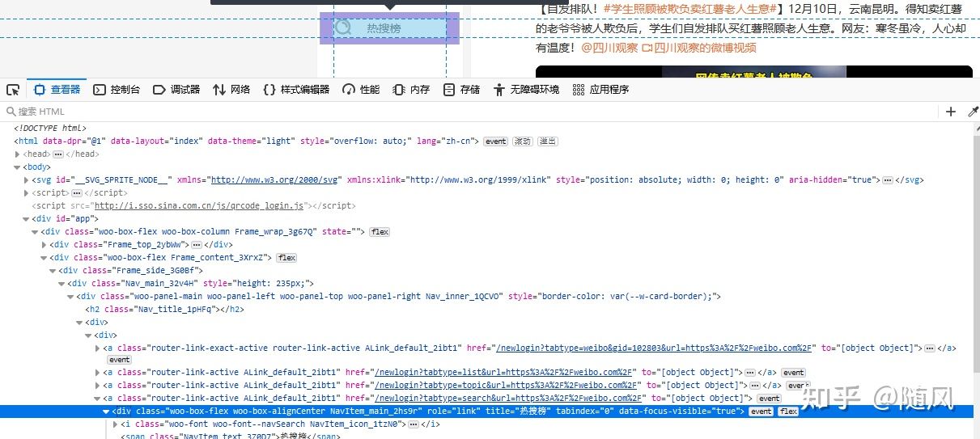The height and width of the screenshot is (439, 980).
Task: Collapse the Nav_main_32v4H div
Action: click(62, 284)
